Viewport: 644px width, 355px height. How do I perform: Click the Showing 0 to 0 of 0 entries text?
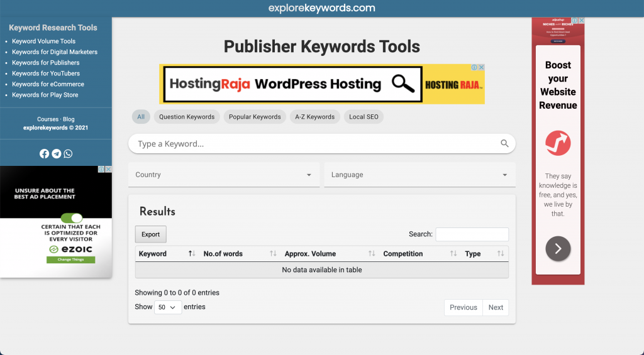pyautogui.click(x=177, y=293)
